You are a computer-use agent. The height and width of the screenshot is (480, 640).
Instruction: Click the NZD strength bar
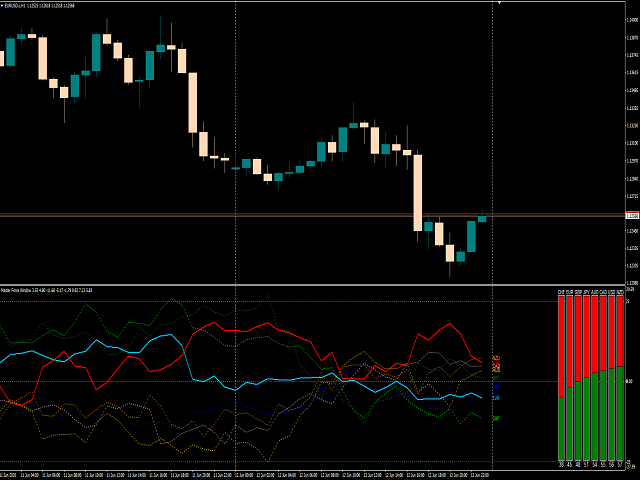point(620,378)
